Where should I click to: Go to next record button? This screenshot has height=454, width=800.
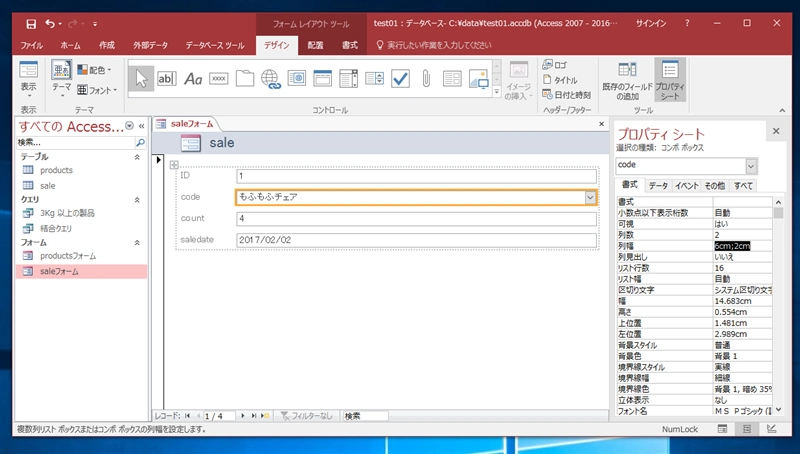(x=243, y=416)
